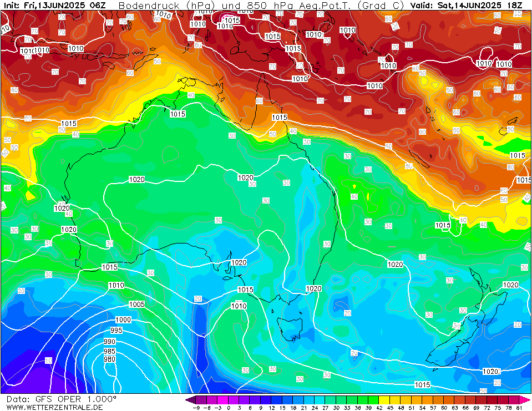Click the Data: GFS OPER 1.000° label
This screenshot has width=532, height=411.
(x=62, y=399)
